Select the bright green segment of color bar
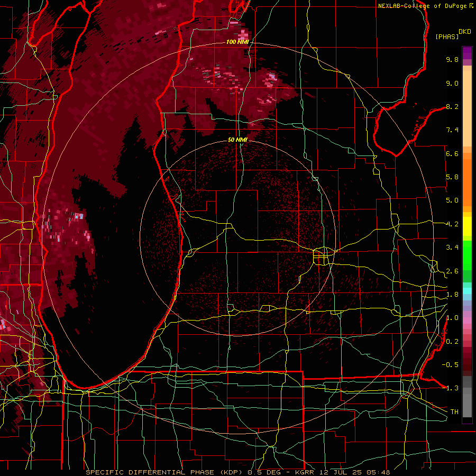Viewport: 476px width, 476px height. point(467,255)
